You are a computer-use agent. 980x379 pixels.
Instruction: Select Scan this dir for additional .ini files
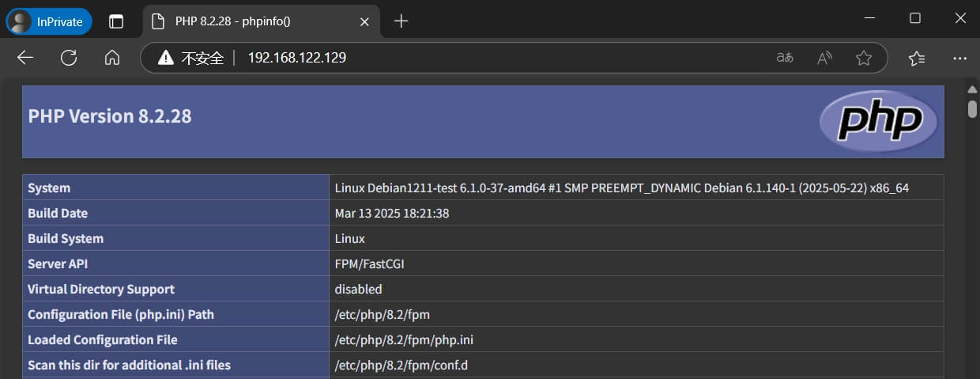129,365
